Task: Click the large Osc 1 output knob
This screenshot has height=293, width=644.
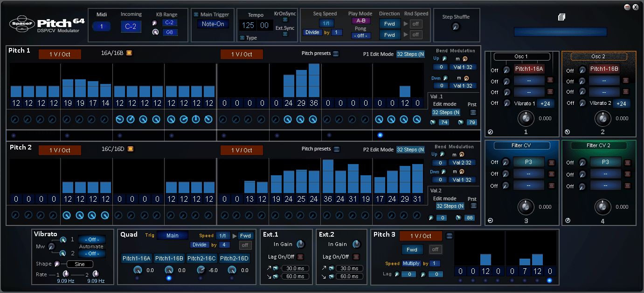Action: coord(526,118)
